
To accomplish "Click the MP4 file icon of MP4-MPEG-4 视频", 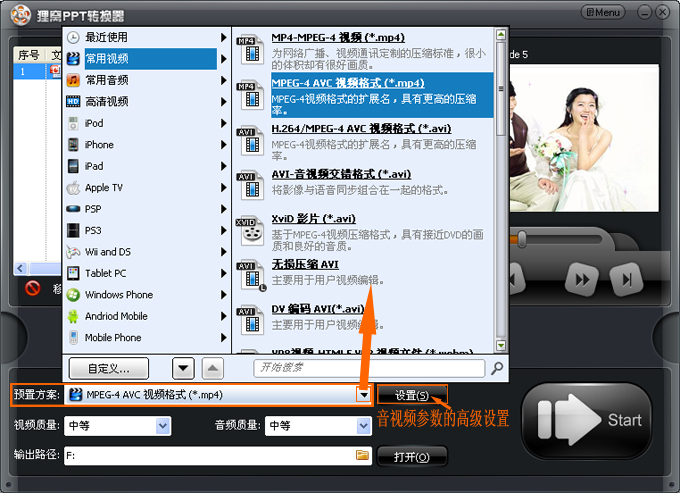I will pyautogui.click(x=251, y=50).
